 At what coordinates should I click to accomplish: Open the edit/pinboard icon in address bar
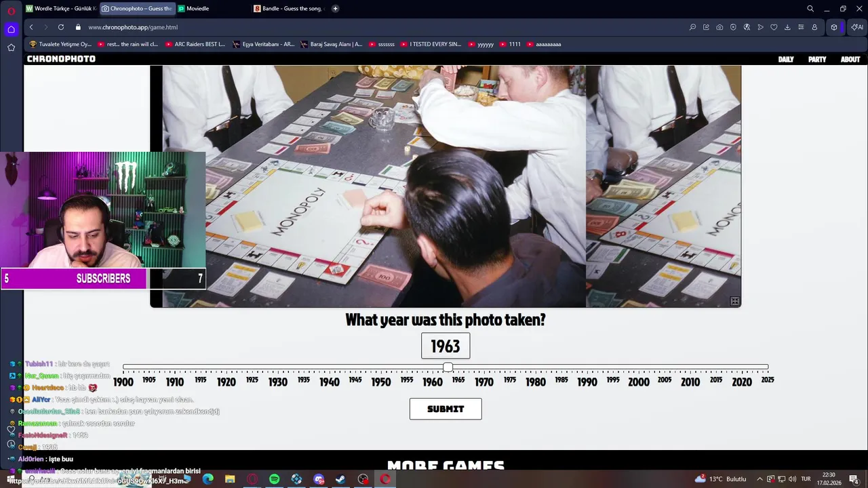(706, 27)
